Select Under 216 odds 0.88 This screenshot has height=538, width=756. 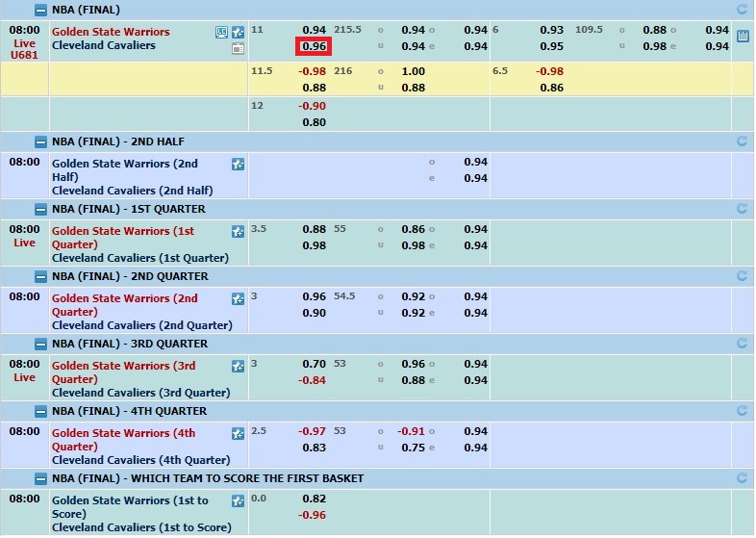(413, 88)
